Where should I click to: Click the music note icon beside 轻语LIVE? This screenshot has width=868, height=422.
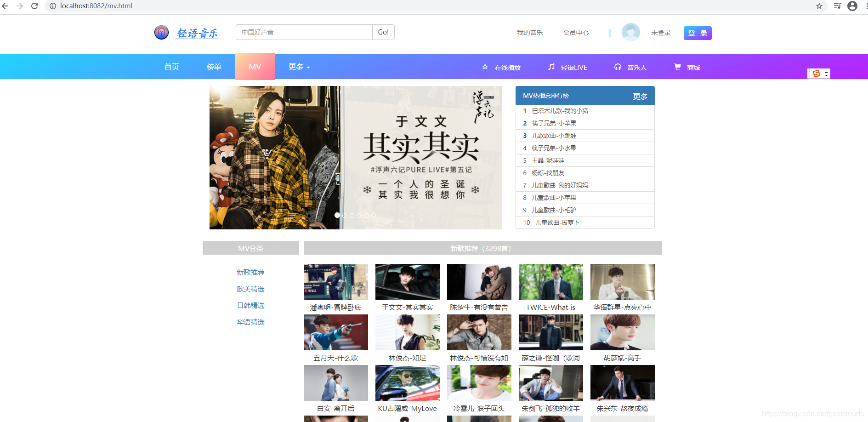click(x=551, y=67)
